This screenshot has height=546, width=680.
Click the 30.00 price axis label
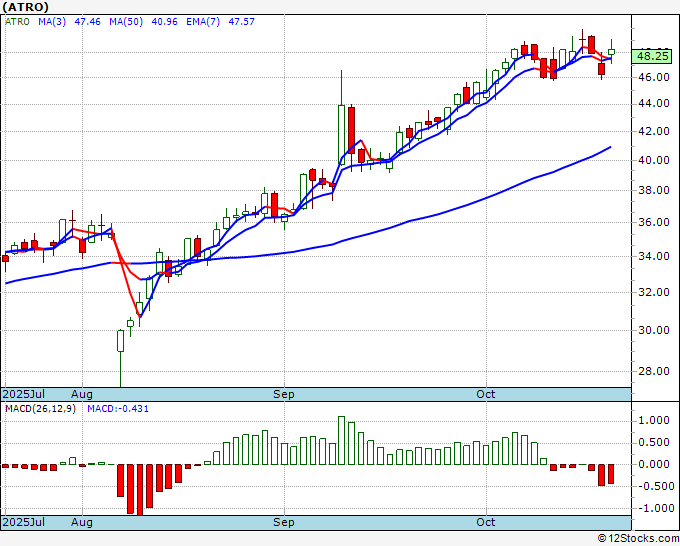click(654, 330)
